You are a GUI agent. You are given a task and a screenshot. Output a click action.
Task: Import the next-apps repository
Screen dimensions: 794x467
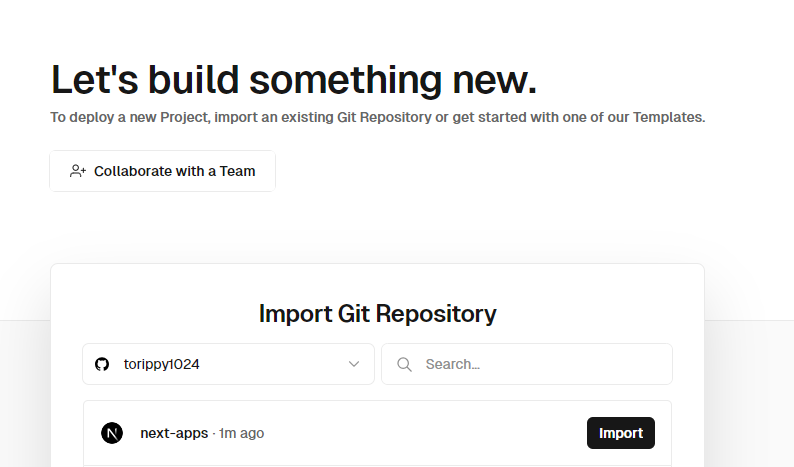click(x=621, y=433)
